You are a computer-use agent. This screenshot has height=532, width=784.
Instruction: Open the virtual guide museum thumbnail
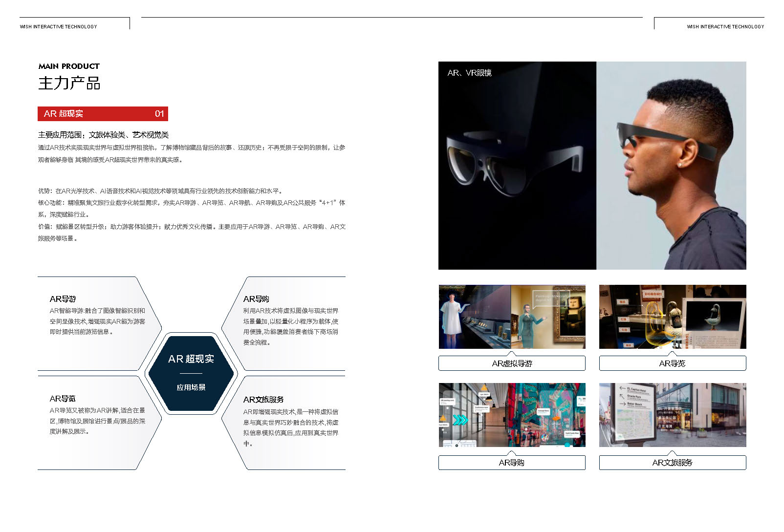(512, 317)
